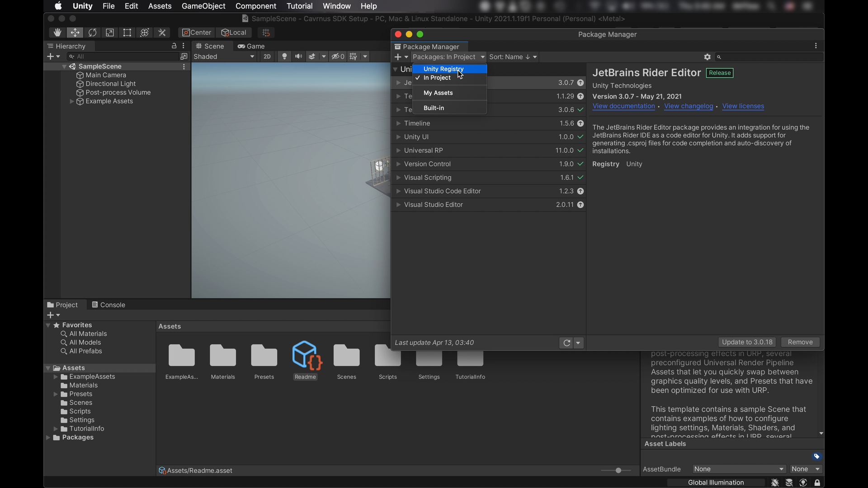Screen dimensions: 868x488
Task: Expand the Timeline package entry
Action: (398, 123)
